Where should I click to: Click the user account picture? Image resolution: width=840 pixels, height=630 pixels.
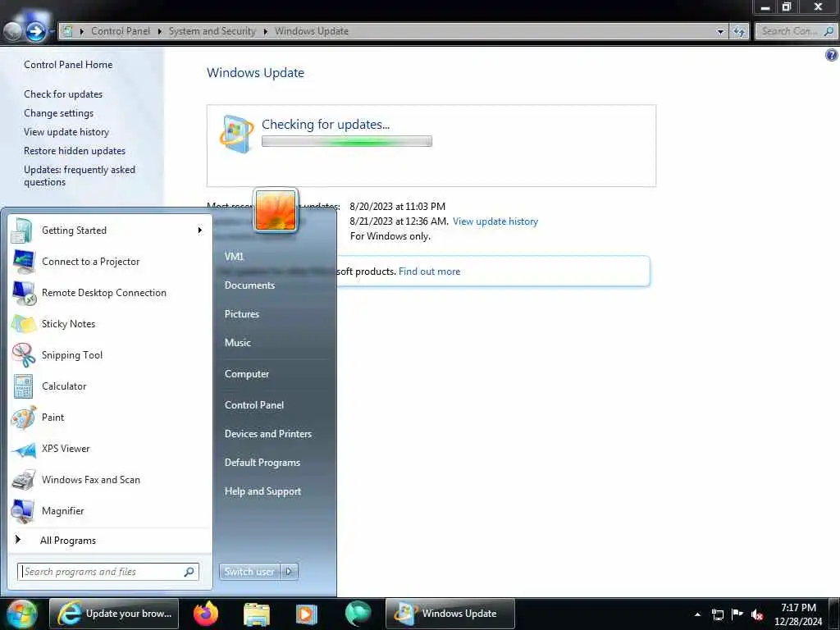coord(276,211)
